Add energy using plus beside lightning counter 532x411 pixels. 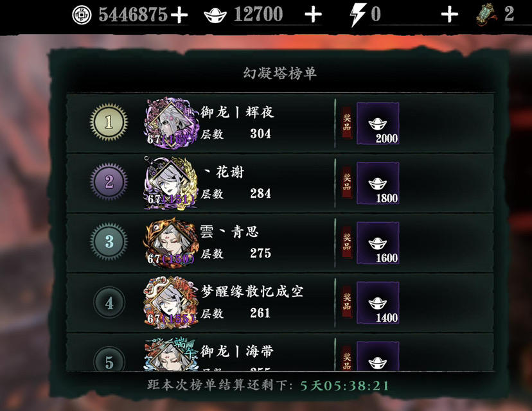[x=450, y=15]
